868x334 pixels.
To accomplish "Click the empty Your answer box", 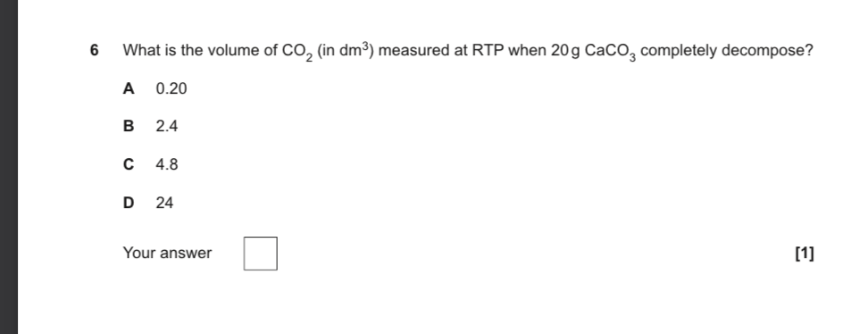I will coord(260,254).
